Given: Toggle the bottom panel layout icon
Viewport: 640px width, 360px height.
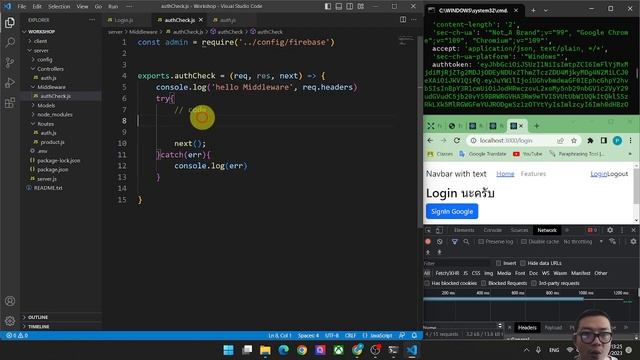Looking at the screenshot, I should click(x=339, y=7).
